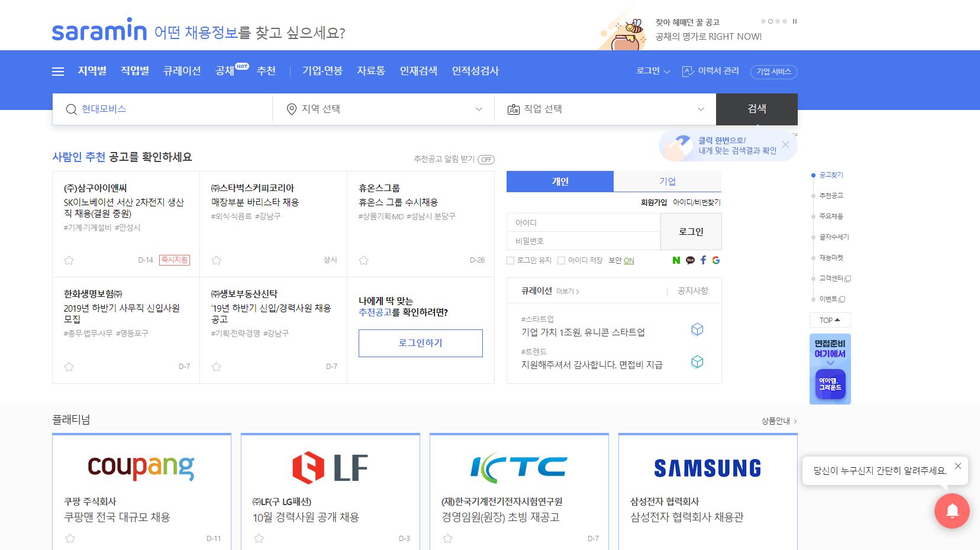Open the 아이엠그라운드 interview prep banner
Image resolution: width=980 pixels, height=550 pixels.
point(830,369)
